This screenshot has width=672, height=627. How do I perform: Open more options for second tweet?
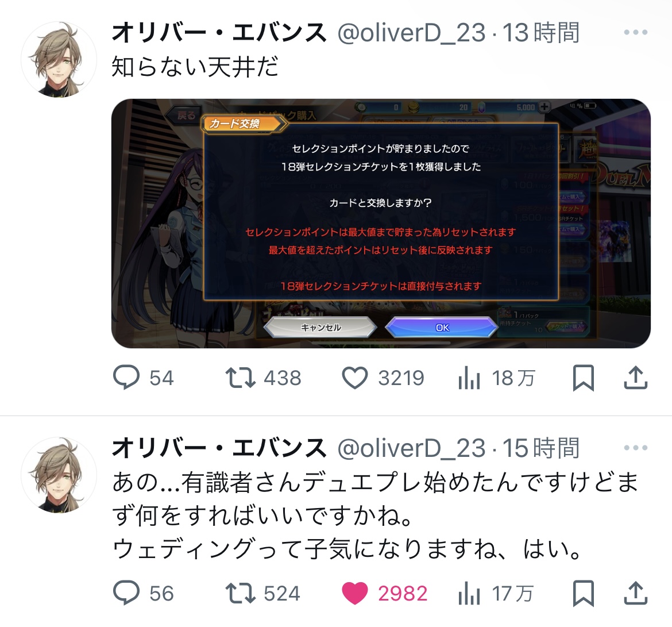tap(636, 448)
